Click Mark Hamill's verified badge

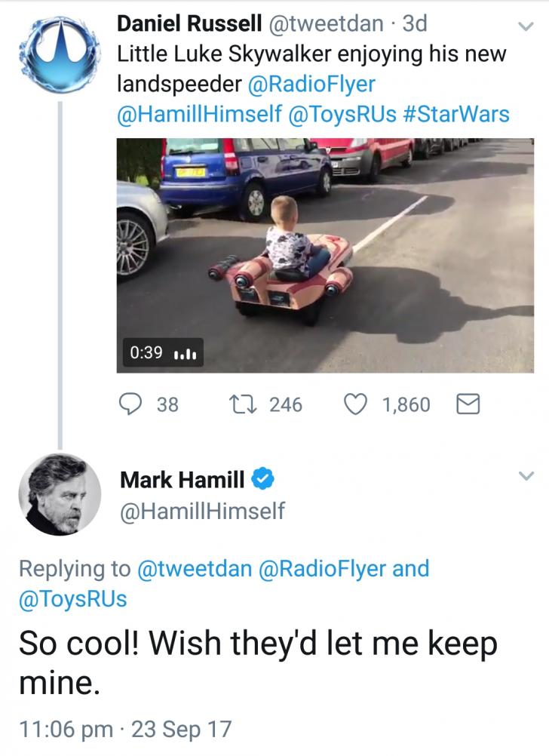coord(262,477)
